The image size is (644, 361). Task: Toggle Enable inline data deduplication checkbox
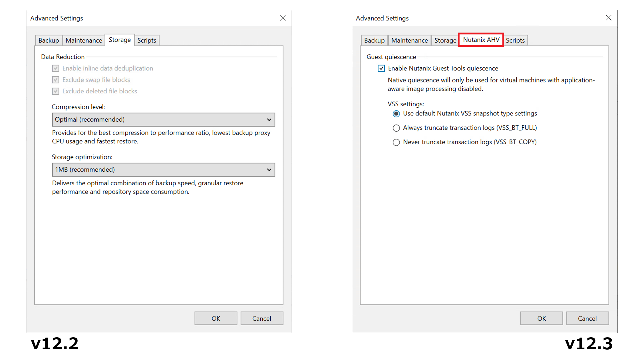click(x=56, y=68)
